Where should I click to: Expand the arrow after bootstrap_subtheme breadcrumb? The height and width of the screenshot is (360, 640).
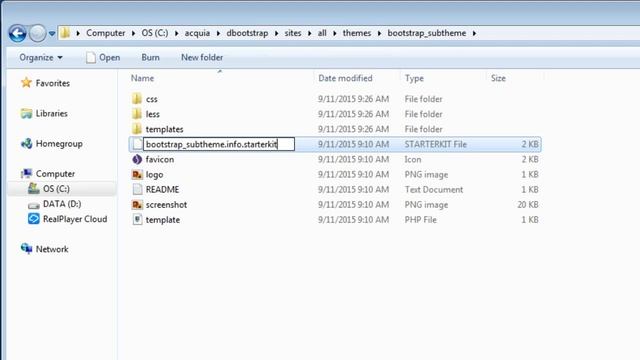[x=474, y=33]
